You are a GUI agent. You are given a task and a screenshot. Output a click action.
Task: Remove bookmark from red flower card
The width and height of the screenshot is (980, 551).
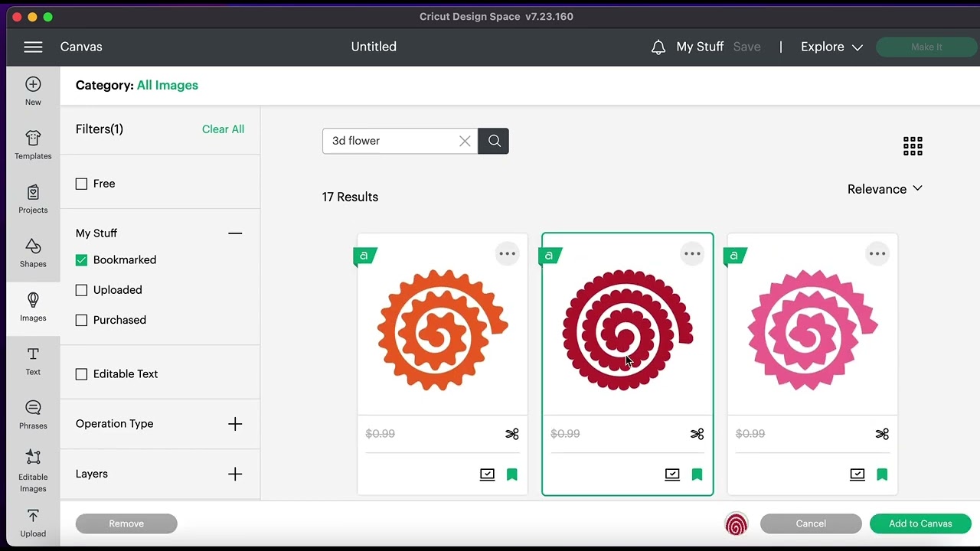click(697, 474)
